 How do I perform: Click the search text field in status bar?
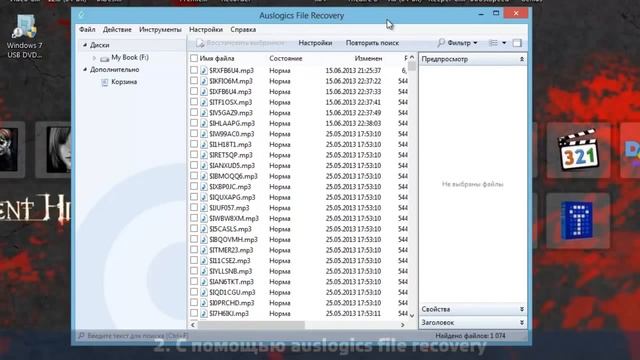pyautogui.click(x=134, y=336)
